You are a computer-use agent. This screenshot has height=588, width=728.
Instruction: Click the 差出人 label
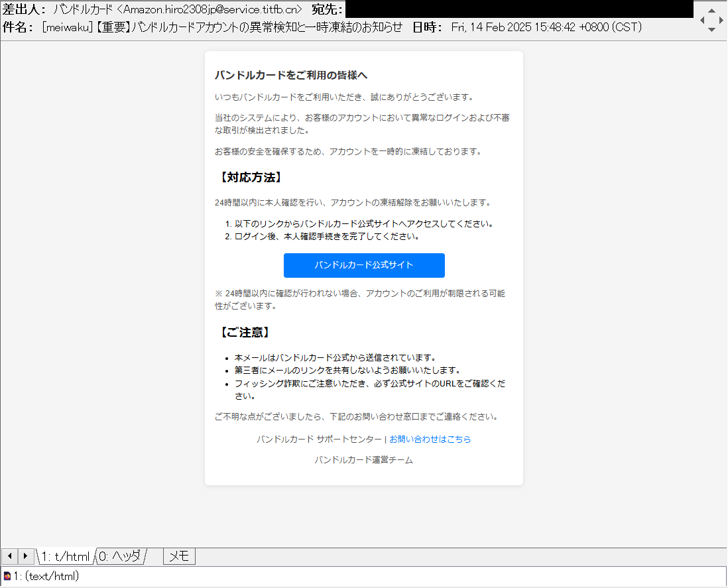pos(24,9)
